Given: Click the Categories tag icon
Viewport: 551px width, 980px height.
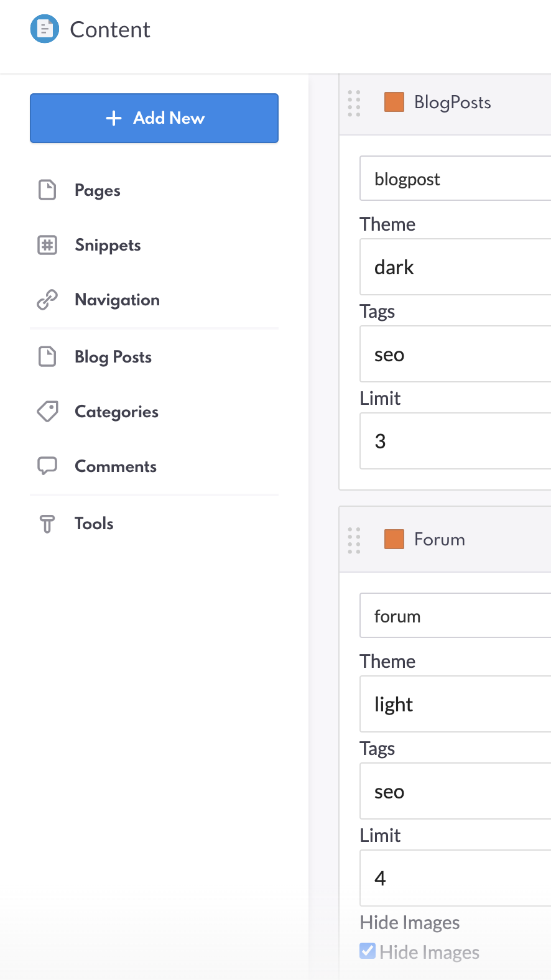Looking at the screenshot, I should [47, 412].
